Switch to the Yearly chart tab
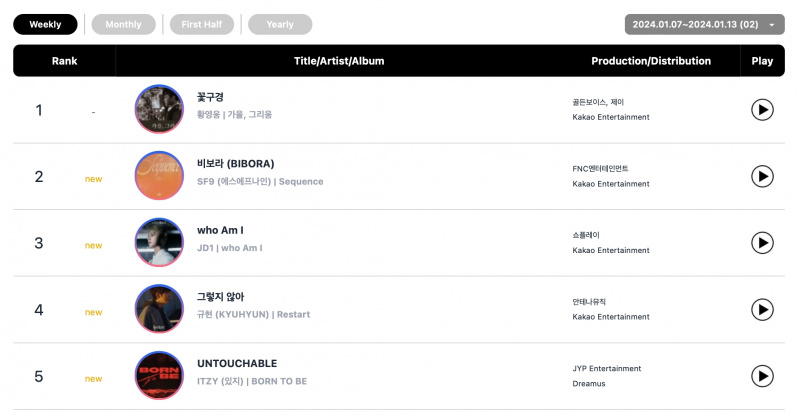The image size is (800, 415). pos(280,25)
